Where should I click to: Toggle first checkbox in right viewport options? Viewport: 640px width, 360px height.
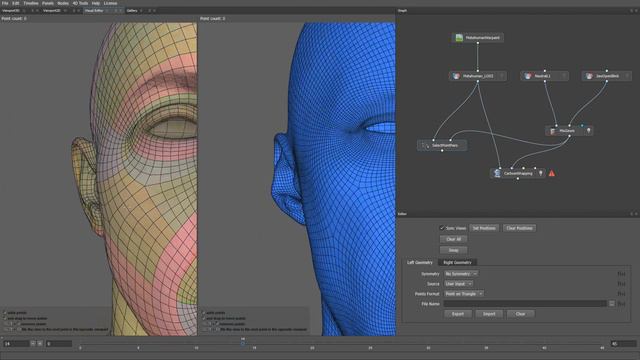(204, 313)
